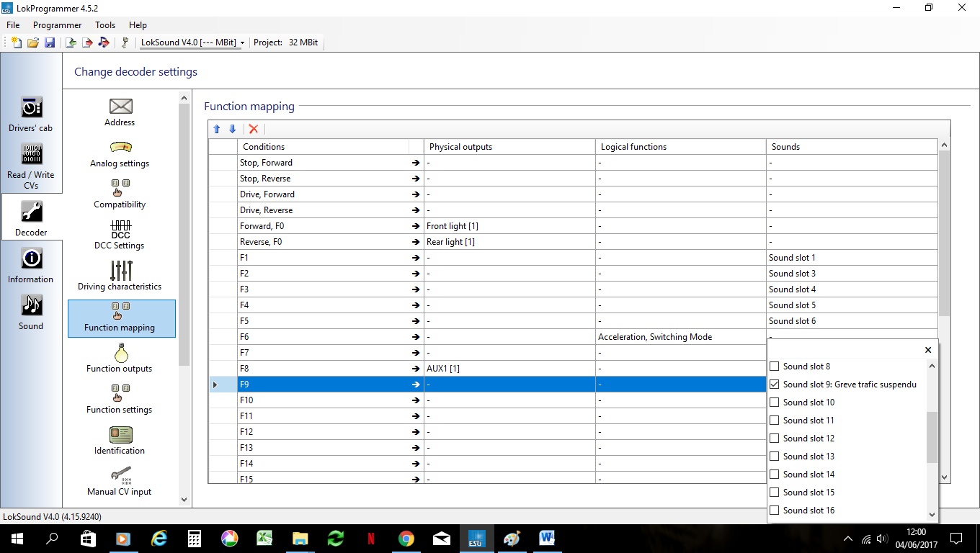This screenshot has height=553, width=980.
Task: Click the arrow in the F1 conditions row
Action: click(416, 258)
